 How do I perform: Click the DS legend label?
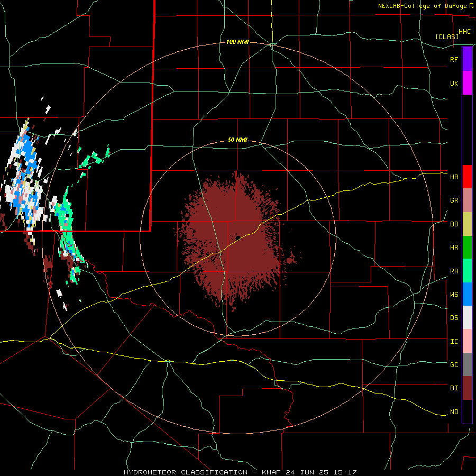pyautogui.click(x=454, y=318)
